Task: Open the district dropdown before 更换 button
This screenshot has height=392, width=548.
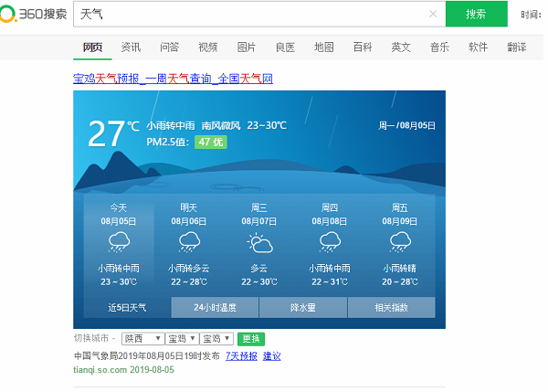Action: [216, 338]
